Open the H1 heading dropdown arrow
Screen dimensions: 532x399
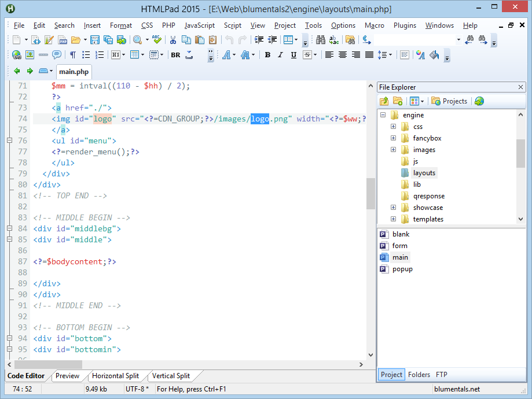(123, 55)
